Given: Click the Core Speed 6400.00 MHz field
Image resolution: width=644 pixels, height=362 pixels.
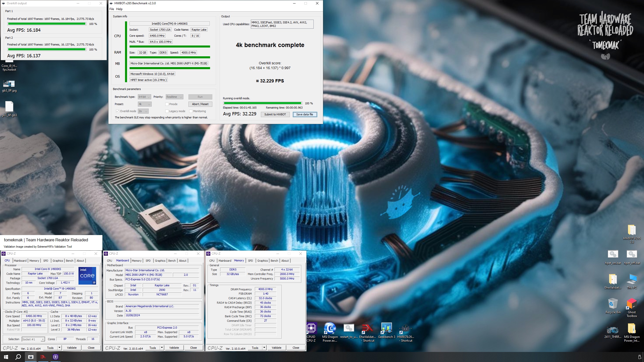Looking at the screenshot, I should pyautogui.click(x=34, y=316).
